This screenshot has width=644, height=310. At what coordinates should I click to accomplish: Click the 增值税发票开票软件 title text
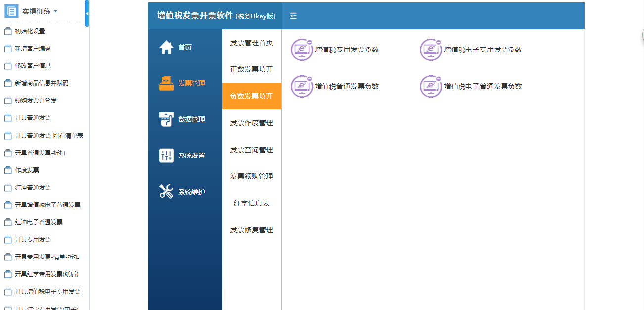click(x=195, y=16)
